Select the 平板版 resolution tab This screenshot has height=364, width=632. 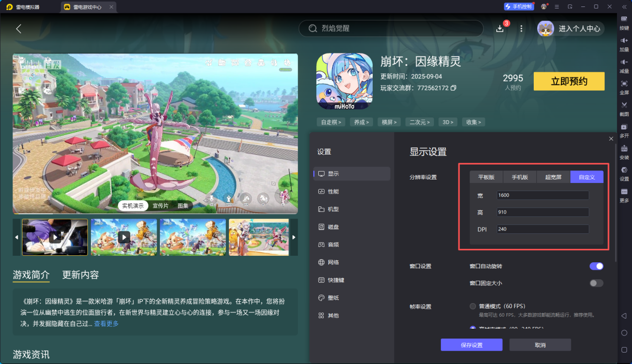pyautogui.click(x=486, y=177)
